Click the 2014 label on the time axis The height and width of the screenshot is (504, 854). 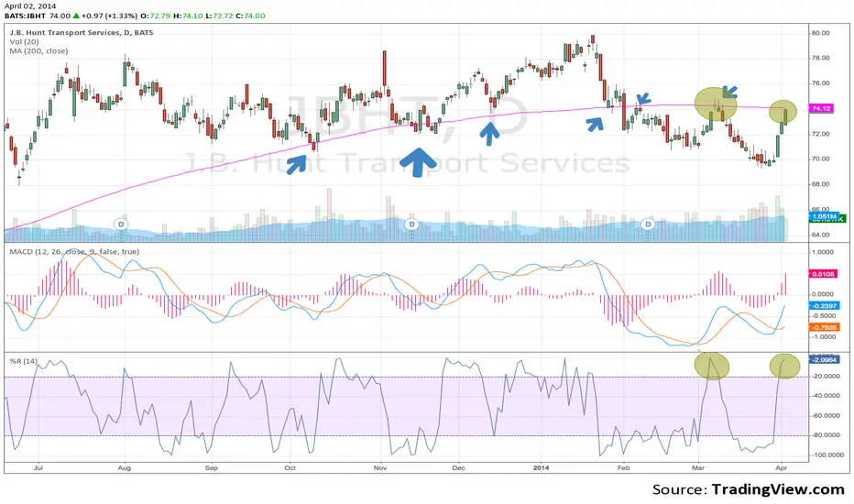point(542,467)
